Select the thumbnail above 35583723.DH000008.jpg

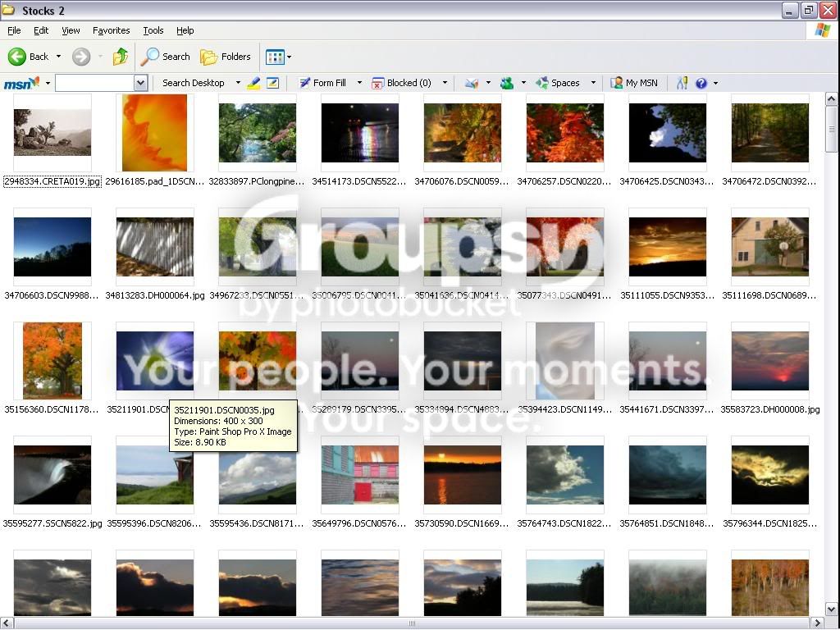tap(770, 361)
